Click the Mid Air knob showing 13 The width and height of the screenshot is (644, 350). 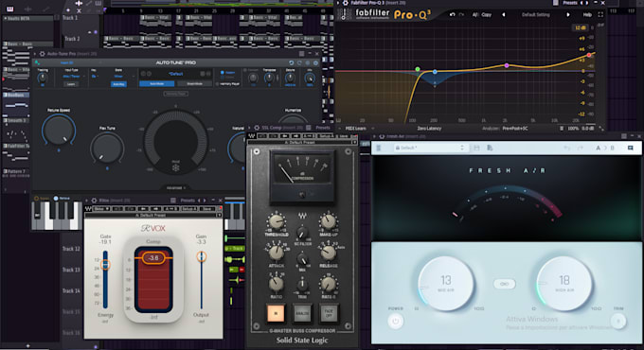pyautogui.click(x=446, y=283)
